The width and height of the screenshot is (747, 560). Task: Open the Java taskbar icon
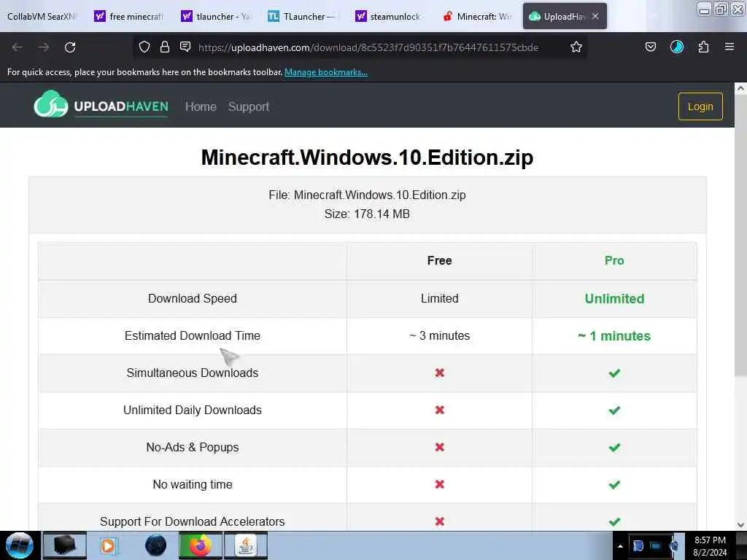coord(245,545)
